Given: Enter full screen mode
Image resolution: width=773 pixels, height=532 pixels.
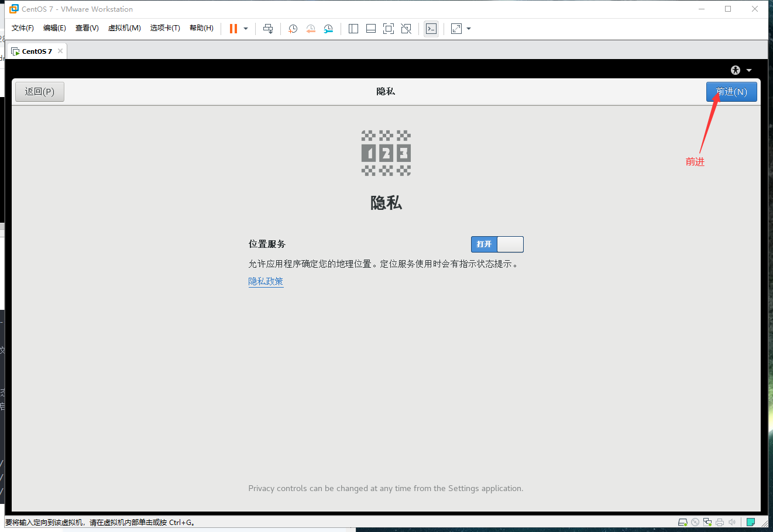Looking at the screenshot, I should [389, 28].
